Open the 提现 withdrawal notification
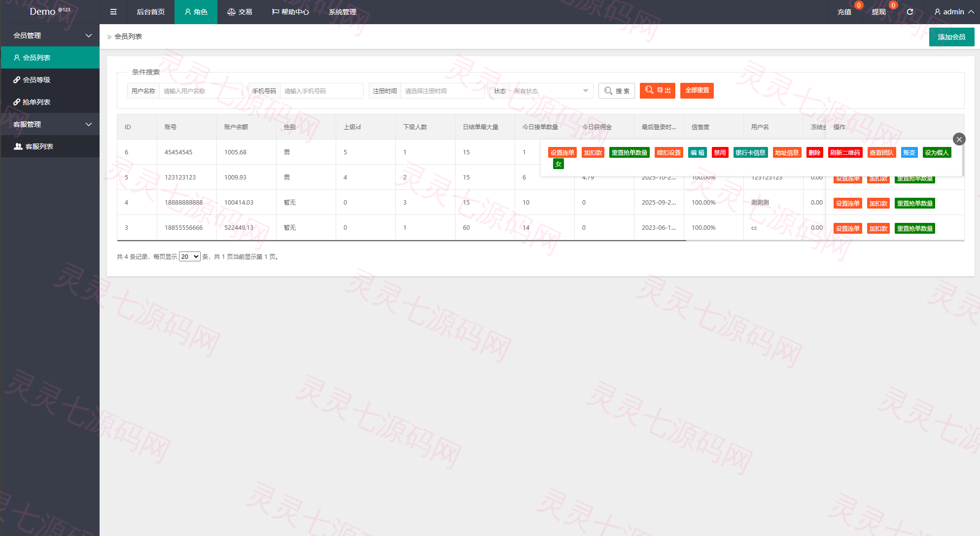This screenshot has width=980, height=536. tap(878, 12)
